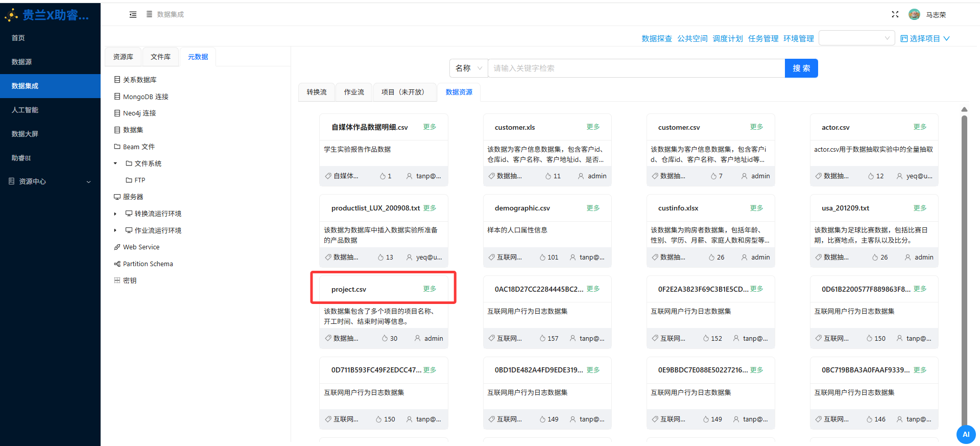Click the Partition Schema icon
This screenshot has height=446, width=980.
click(x=117, y=264)
